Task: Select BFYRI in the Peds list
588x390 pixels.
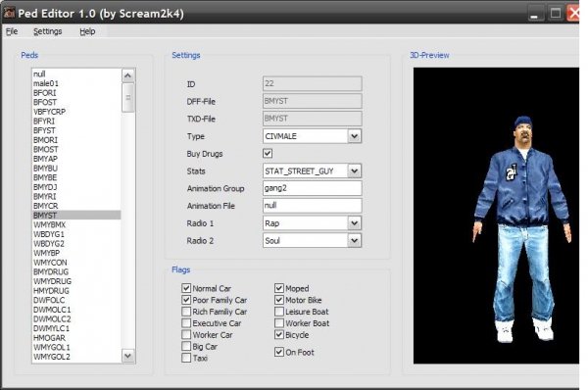Action: point(76,122)
